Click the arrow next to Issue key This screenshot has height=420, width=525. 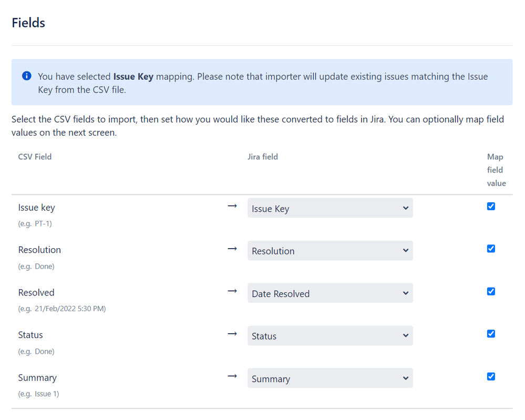click(232, 206)
